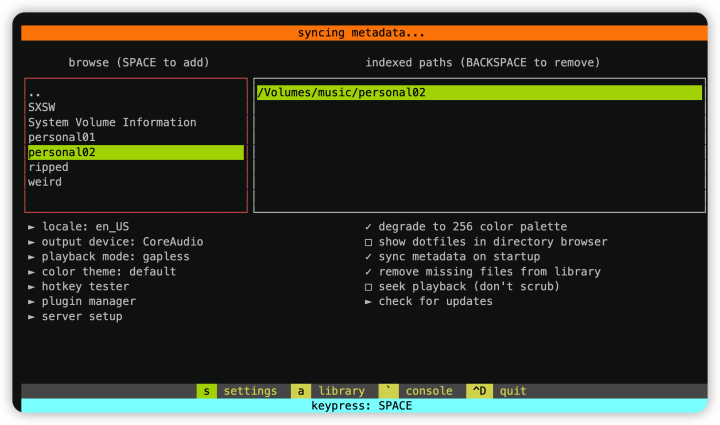The width and height of the screenshot is (720, 425).
Task: Click 'indexed paths (BACKSPACE to remove)' heading
Action: tap(483, 62)
